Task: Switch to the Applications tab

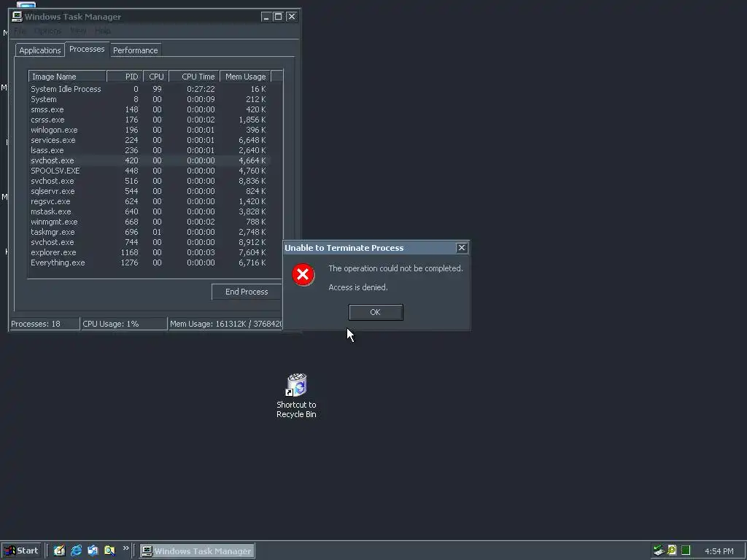Action: click(40, 50)
